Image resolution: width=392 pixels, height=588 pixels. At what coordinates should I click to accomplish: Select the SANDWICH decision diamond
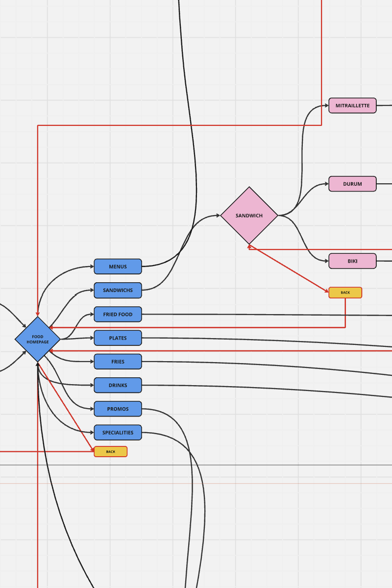[250, 215]
